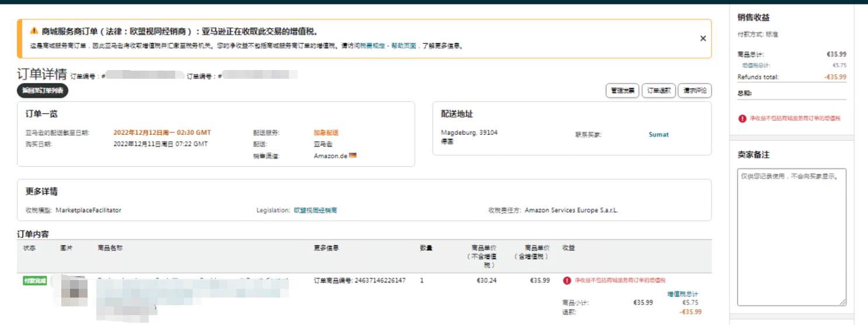Open the 欧盟视同经销商 legislation link
868x325 pixels.
point(315,210)
